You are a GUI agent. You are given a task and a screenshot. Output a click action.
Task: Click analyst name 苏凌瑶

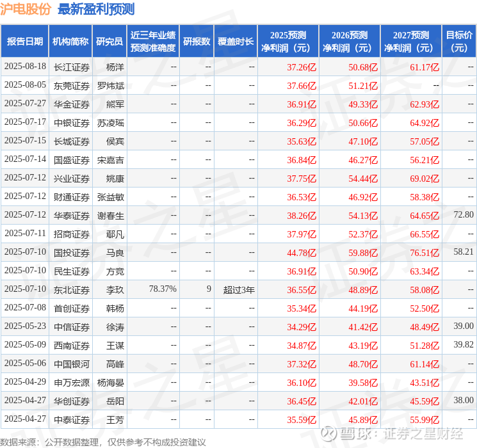tap(110, 123)
